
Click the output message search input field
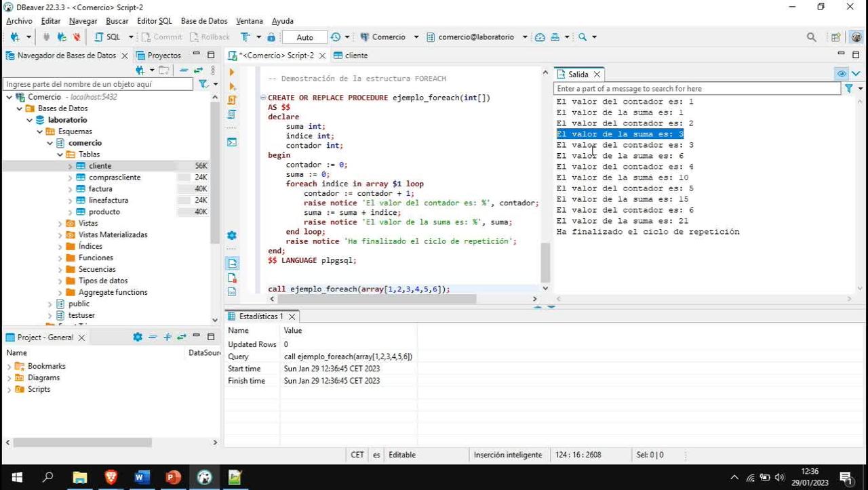click(x=692, y=88)
